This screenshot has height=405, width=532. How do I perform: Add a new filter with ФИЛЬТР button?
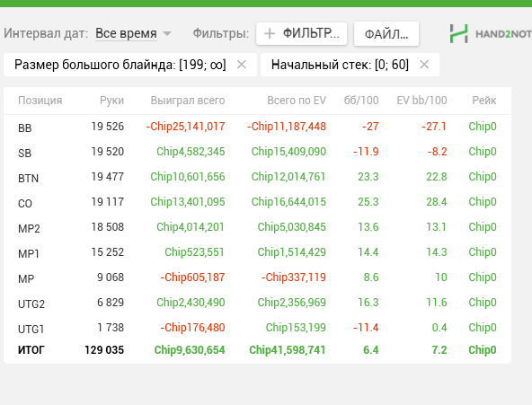(301, 33)
